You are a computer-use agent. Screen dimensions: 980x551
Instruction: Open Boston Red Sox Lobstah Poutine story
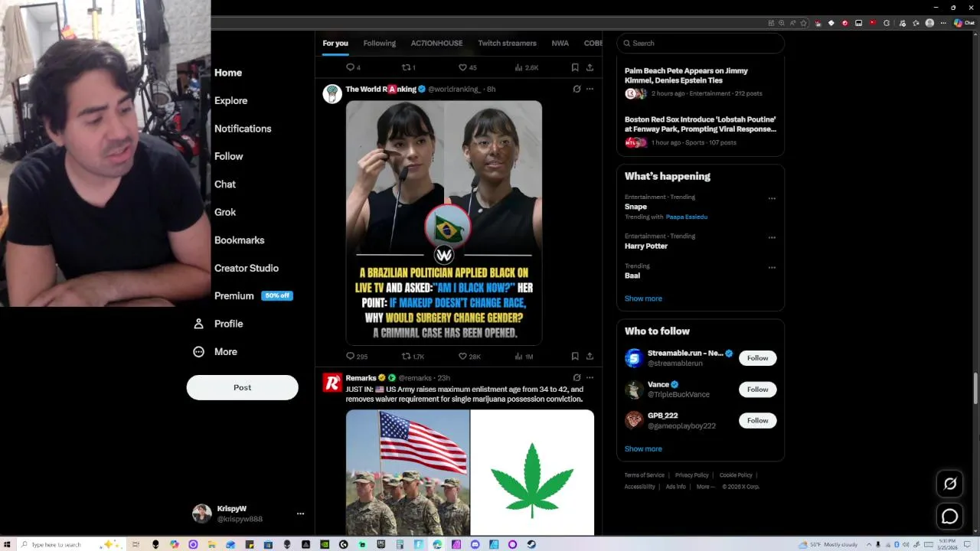click(701, 131)
